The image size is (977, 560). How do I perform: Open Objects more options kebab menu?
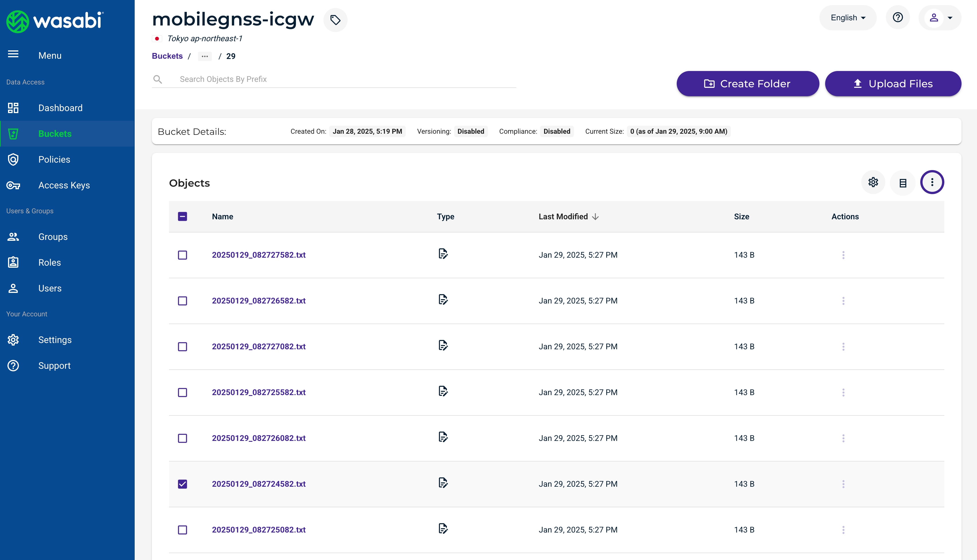click(932, 182)
